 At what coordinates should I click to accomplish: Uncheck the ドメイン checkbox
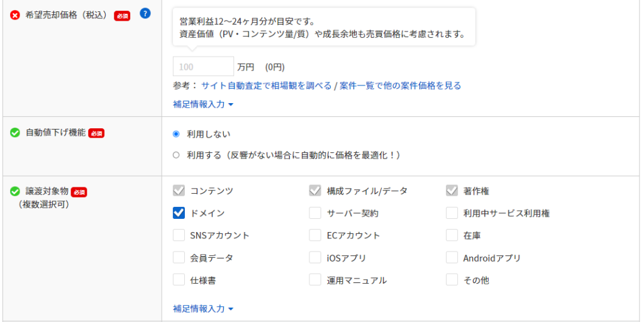pos(179,213)
